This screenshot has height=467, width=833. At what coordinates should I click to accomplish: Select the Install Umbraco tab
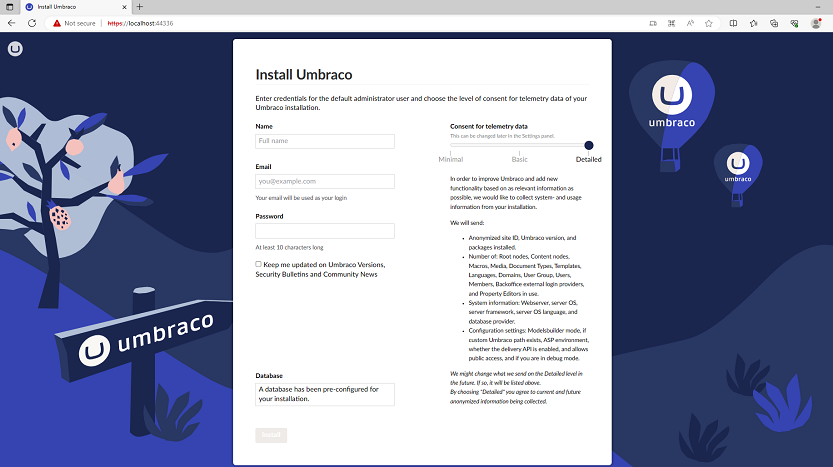point(76,7)
